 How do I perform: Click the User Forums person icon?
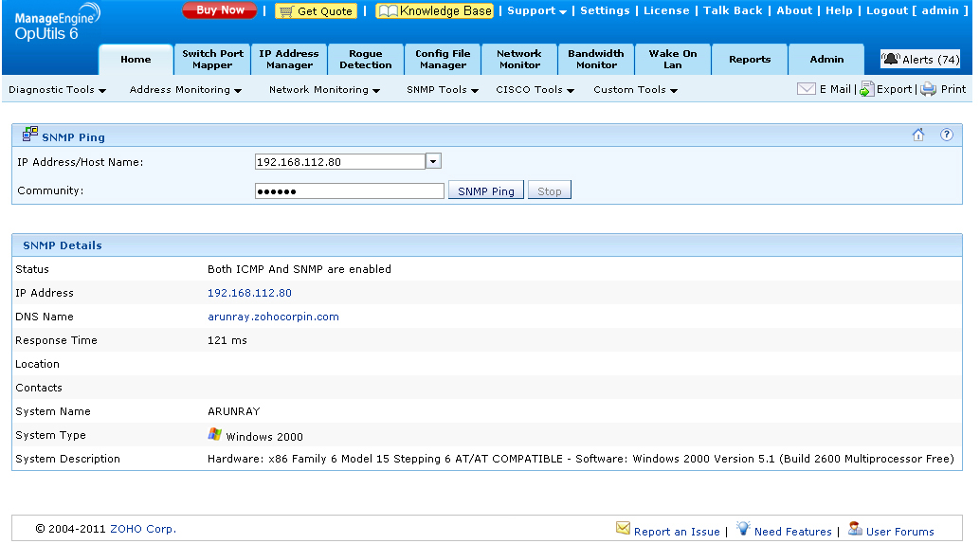pos(855,529)
